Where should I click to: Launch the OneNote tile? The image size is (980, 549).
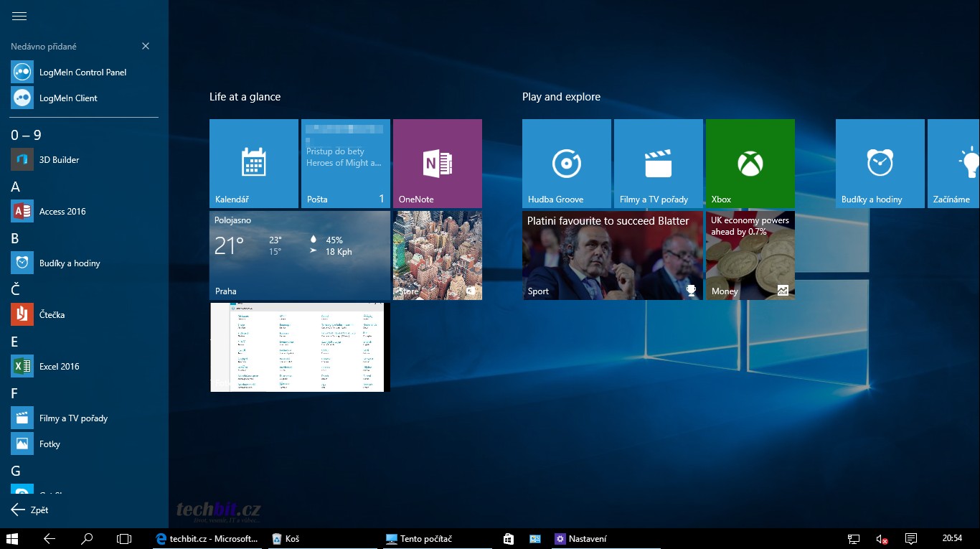[437, 164]
